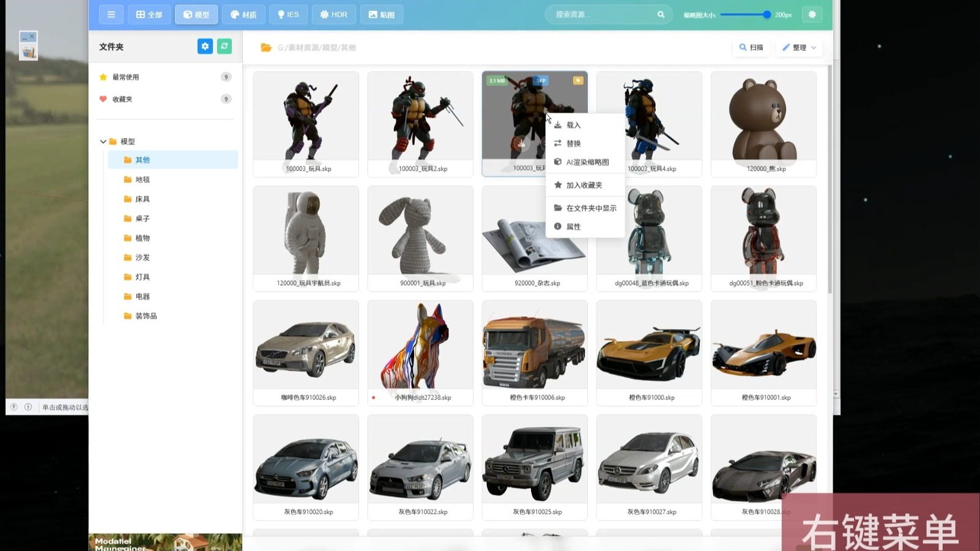
Task: Click small tray toolbar icon in SketchUp window
Action: pos(28,53)
